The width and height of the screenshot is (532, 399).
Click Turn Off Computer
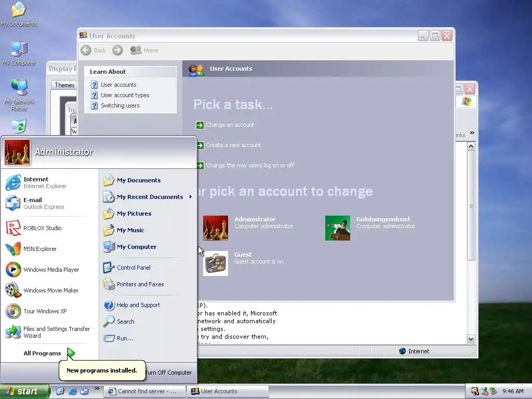(168, 372)
